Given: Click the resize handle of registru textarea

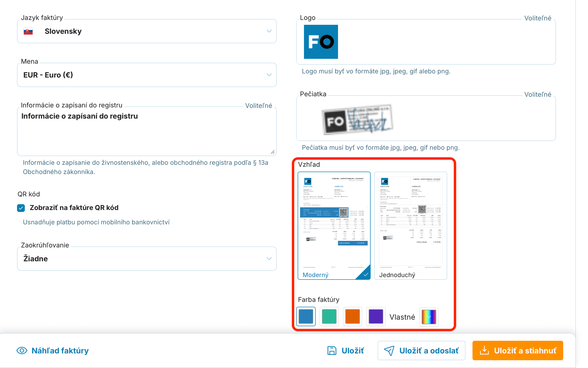Looking at the screenshot, I should pyautogui.click(x=272, y=152).
